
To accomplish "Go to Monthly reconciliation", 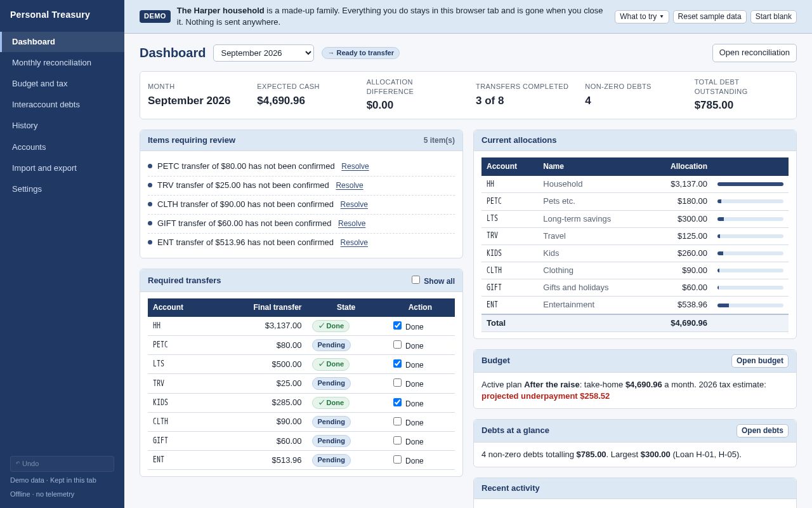I will click(62, 63).
